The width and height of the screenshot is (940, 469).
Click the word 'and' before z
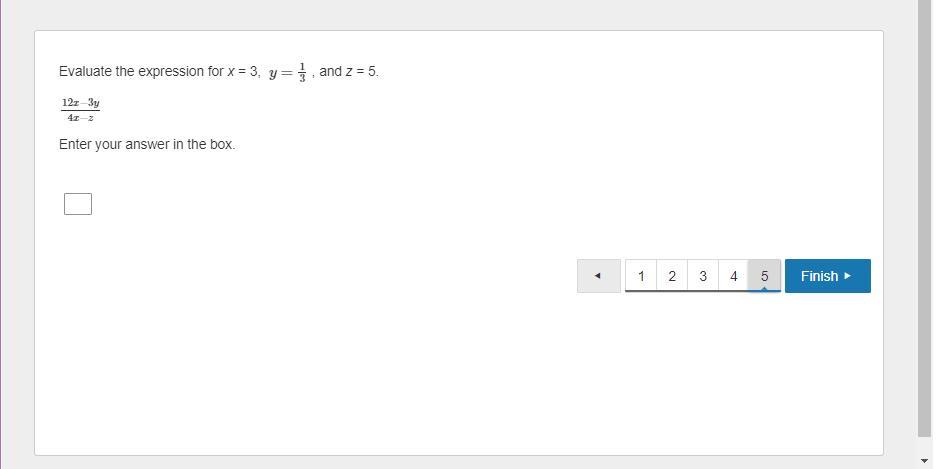click(330, 72)
